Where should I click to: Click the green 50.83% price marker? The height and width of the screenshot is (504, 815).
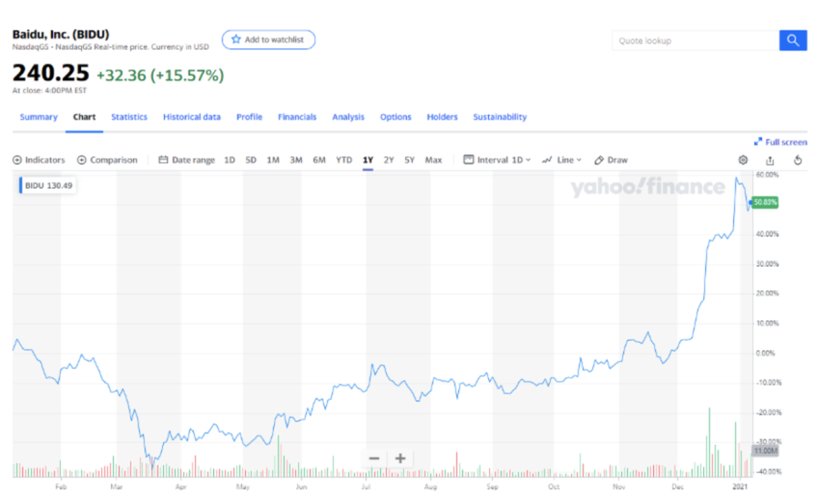pos(765,202)
